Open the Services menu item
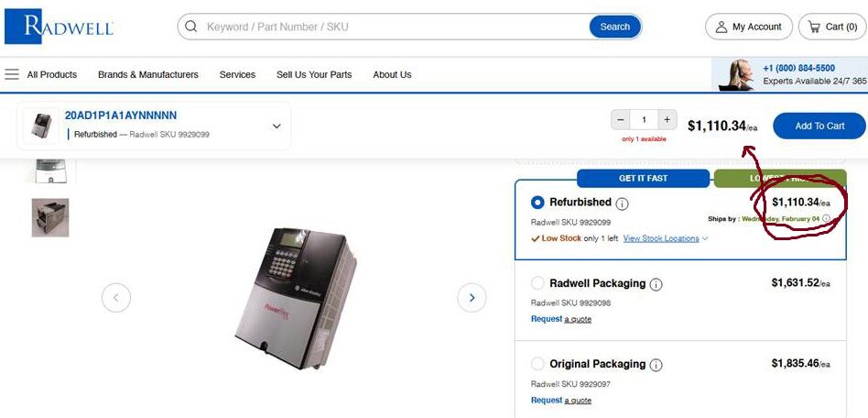 click(x=237, y=74)
